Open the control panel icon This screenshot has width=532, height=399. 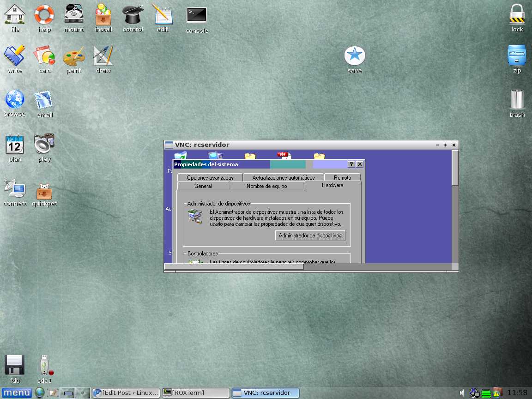[133, 15]
